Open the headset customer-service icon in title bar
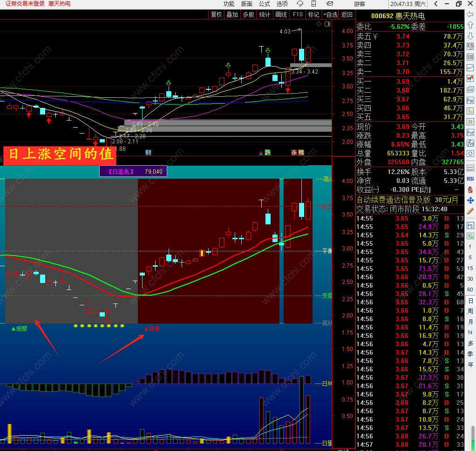Screen dimensions: 476x451 (300, 4)
